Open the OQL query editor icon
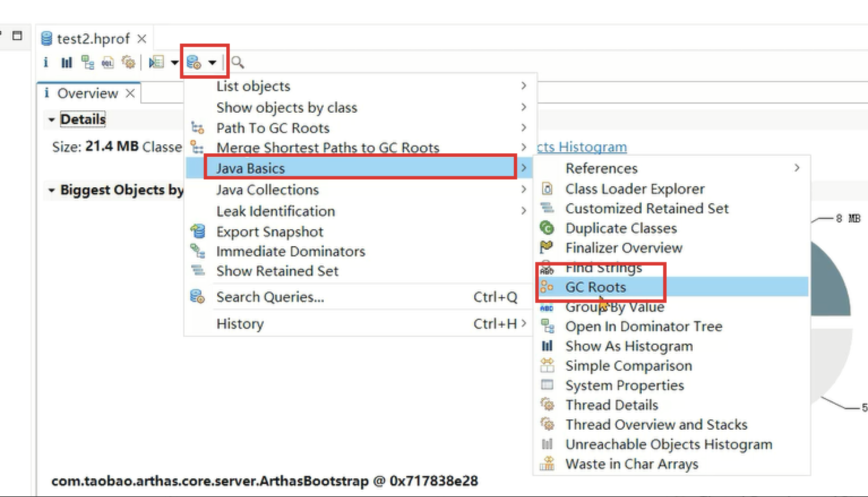This screenshot has width=868, height=497. (108, 62)
